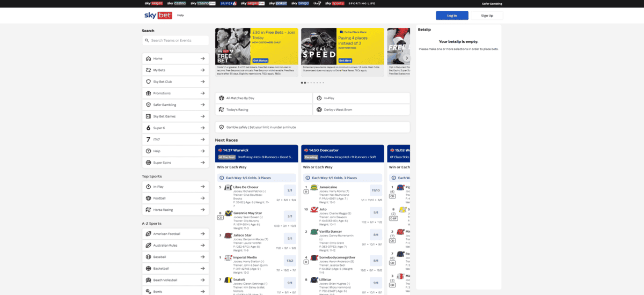Click the My Bets swap-arrows icon
The height and width of the screenshot is (295, 644).
pyautogui.click(x=148, y=70)
